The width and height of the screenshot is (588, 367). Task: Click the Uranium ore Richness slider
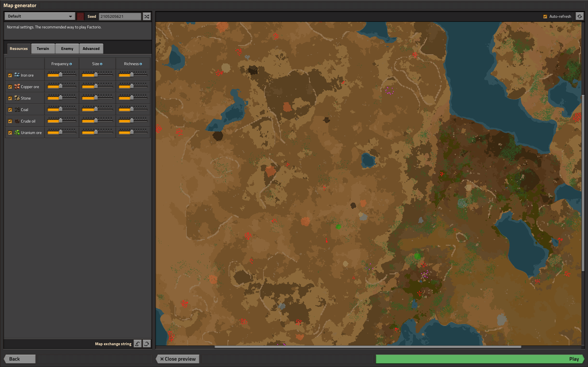(133, 132)
